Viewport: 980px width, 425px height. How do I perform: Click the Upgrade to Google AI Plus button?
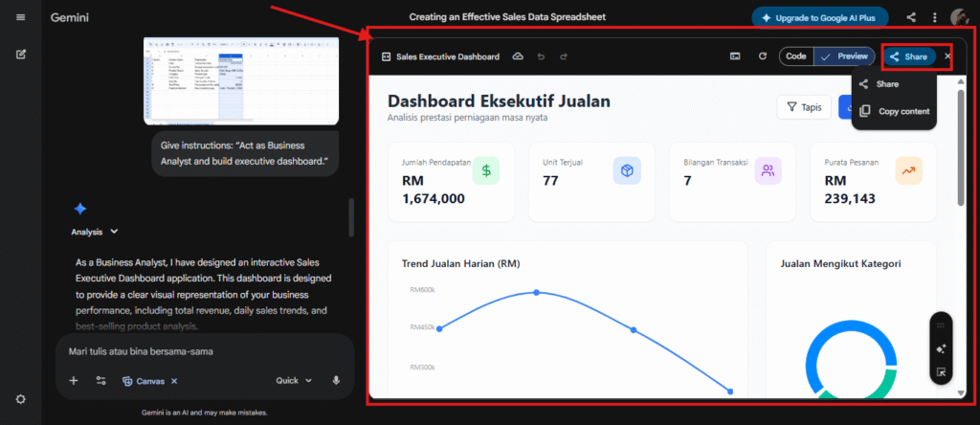coord(819,17)
